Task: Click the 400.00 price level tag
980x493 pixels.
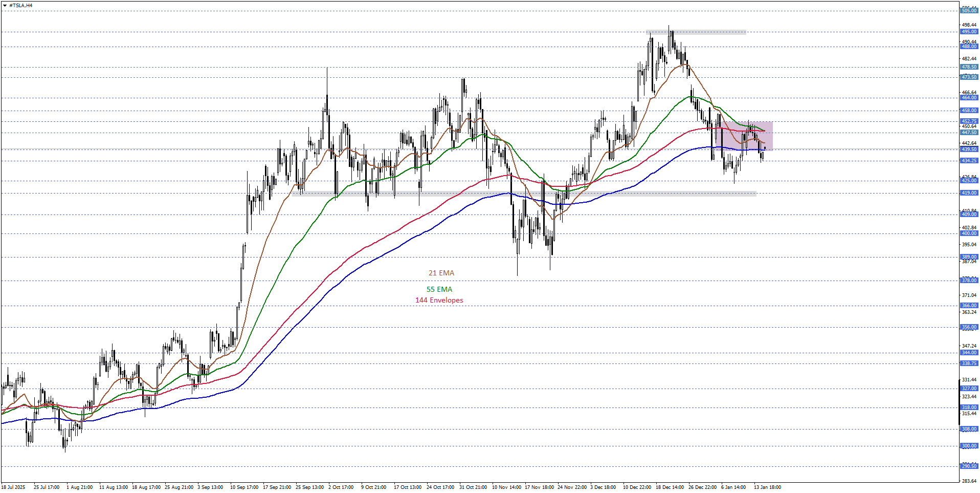Action: (969, 233)
